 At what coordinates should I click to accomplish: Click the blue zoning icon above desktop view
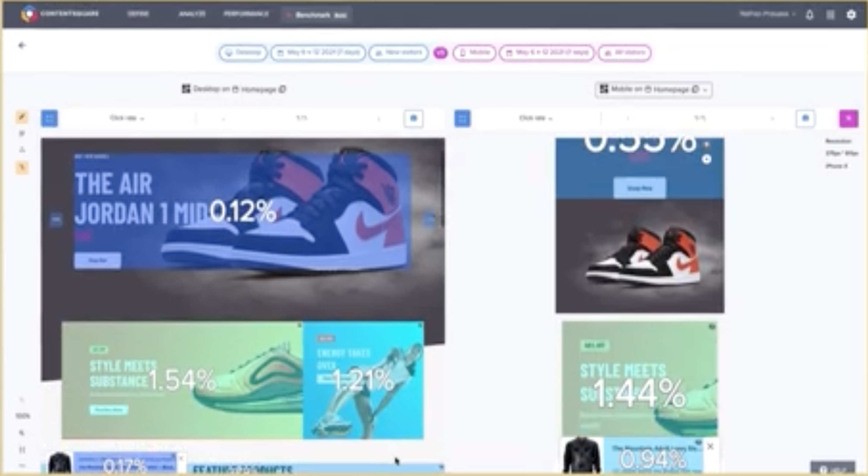49,119
